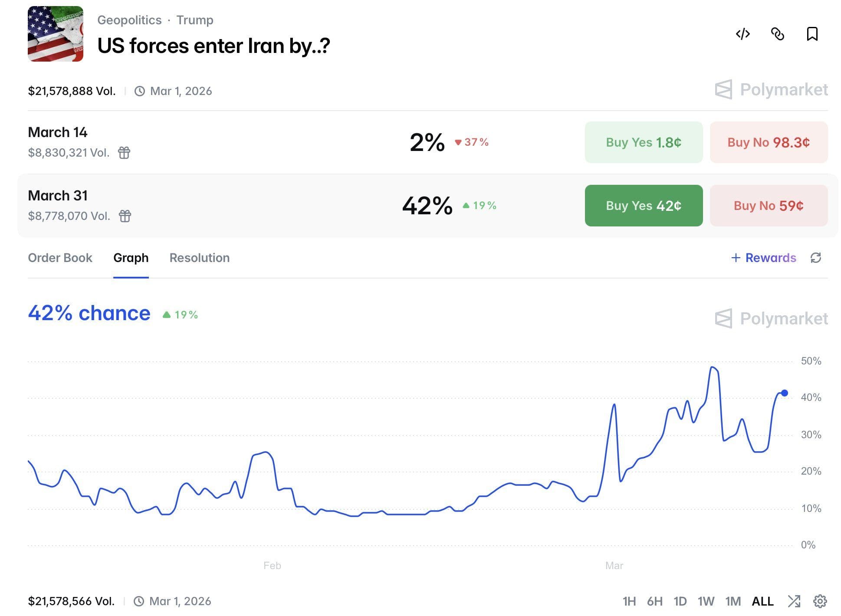
Task: Select the 1M timeframe
Action: tap(733, 601)
